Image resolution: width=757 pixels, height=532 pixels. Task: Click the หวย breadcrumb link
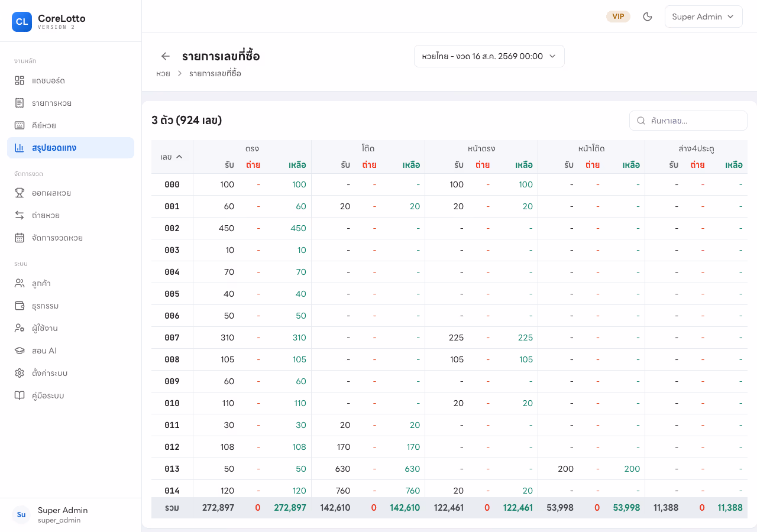(163, 74)
